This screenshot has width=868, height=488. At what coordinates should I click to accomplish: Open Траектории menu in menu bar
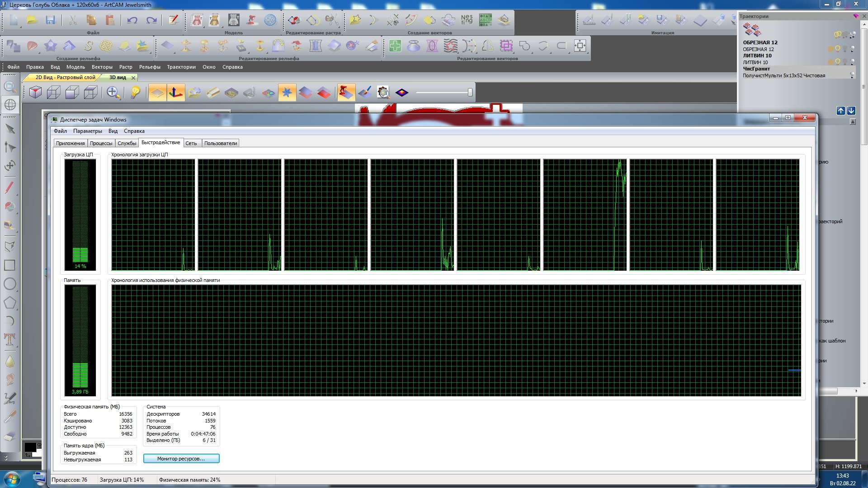click(x=181, y=67)
